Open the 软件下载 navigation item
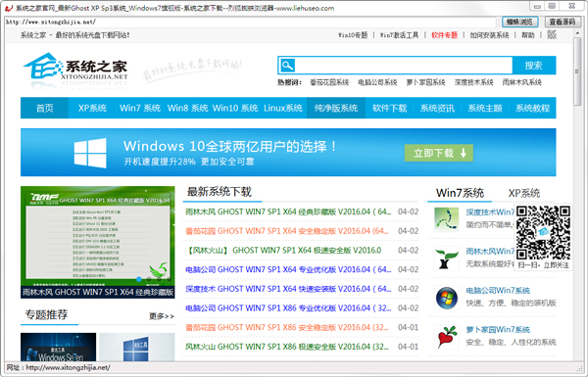The image size is (588, 377). coord(390,108)
